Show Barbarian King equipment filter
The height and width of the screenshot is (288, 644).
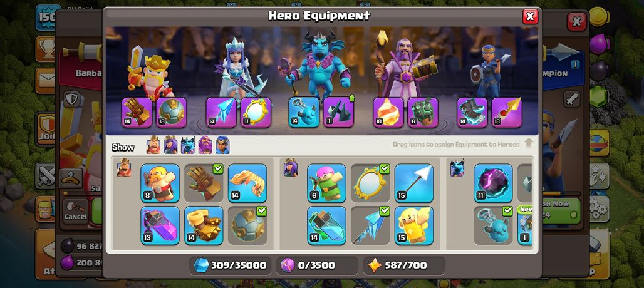pos(153,145)
